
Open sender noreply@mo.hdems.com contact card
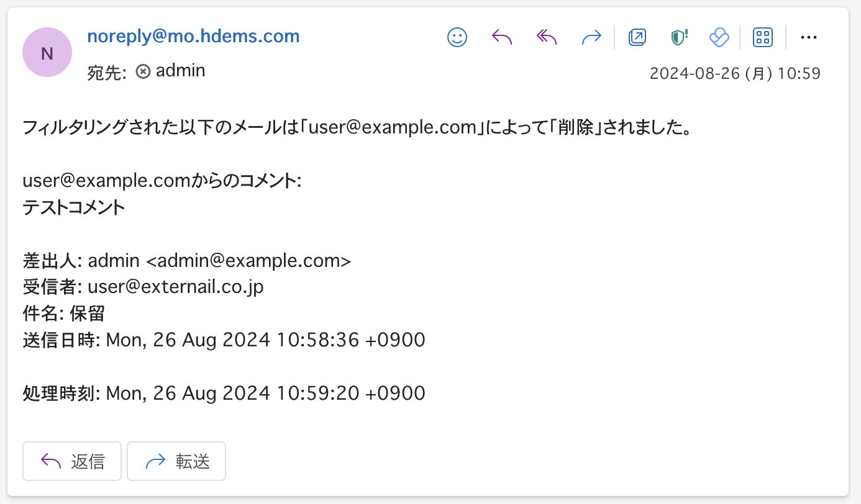193,36
